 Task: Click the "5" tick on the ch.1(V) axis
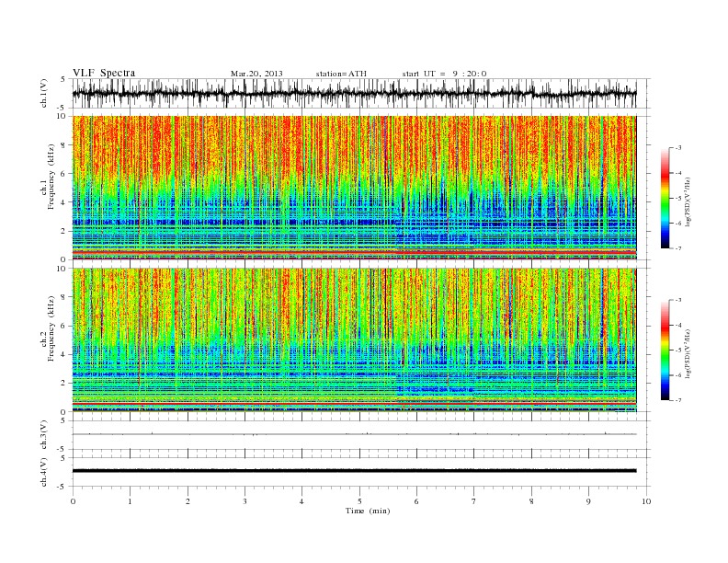click(64, 79)
